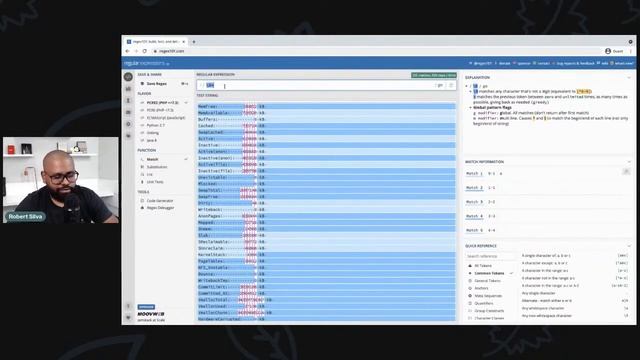This screenshot has width=640, height=360.
Task: Collapse the Explanation panel
Action: tap(629, 78)
